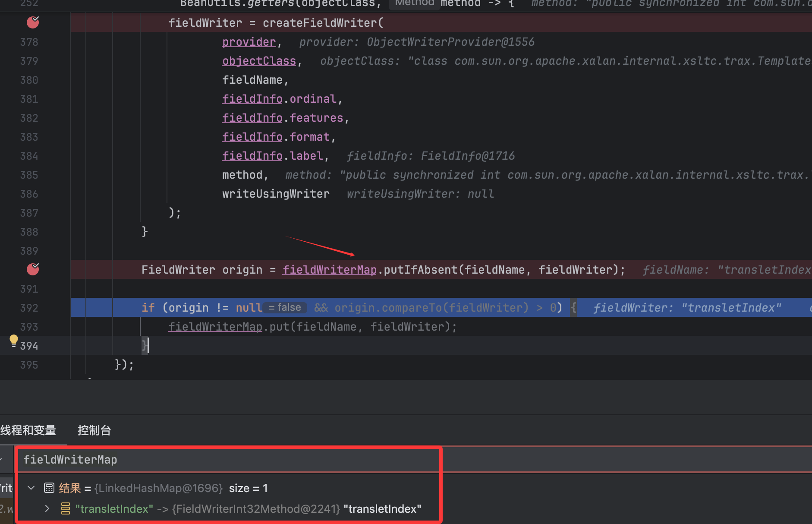The width and height of the screenshot is (812, 524).
Task: Click the '= false' inline debug hint
Action: (x=285, y=308)
